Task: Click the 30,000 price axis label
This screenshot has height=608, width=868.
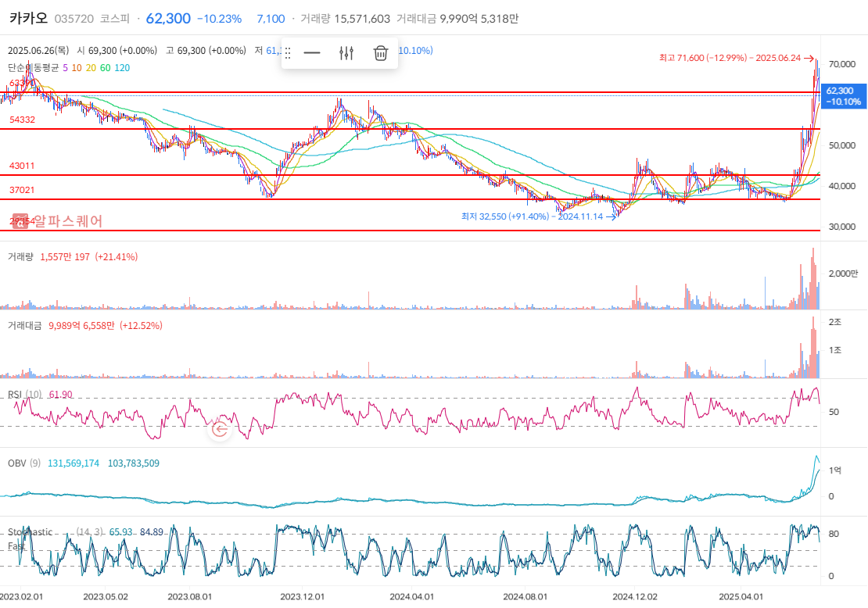Action: (x=842, y=227)
